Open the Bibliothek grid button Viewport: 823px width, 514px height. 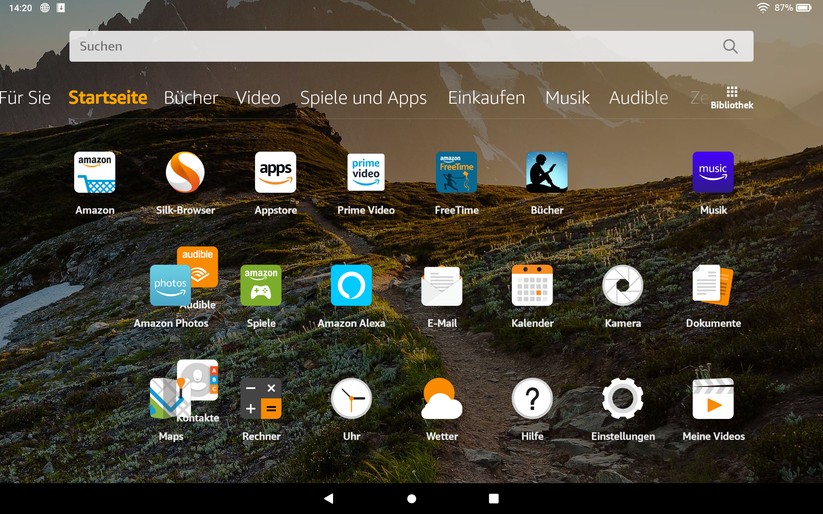[x=732, y=97]
